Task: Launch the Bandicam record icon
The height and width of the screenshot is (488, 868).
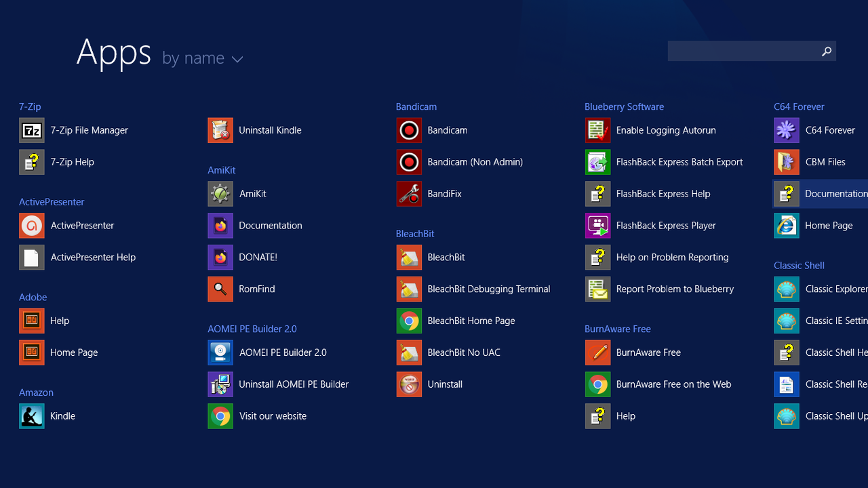Action: coord(409,130)
